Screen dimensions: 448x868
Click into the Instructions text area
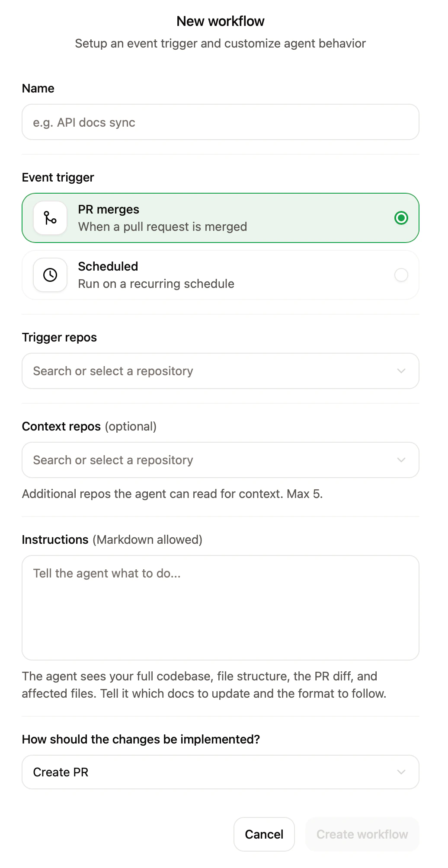221,608
